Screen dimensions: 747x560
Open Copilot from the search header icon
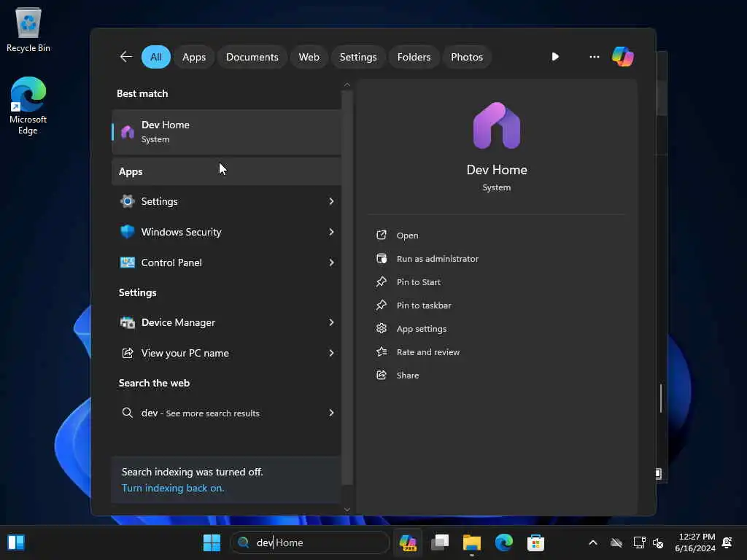point(623,57)
